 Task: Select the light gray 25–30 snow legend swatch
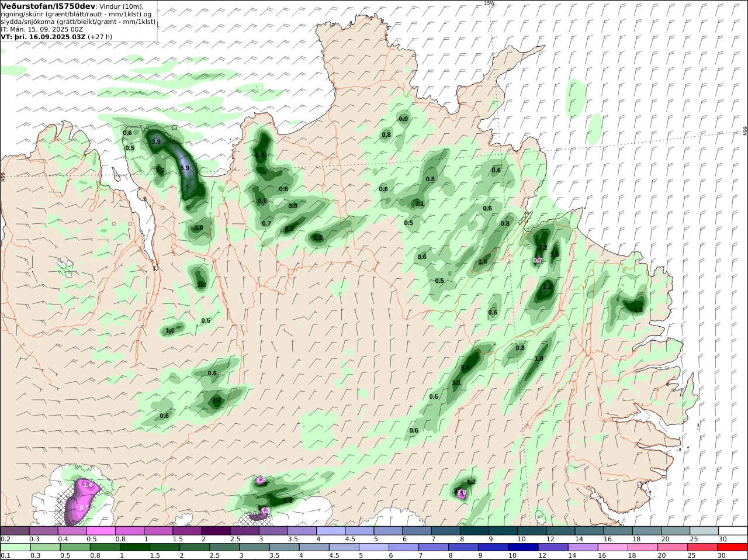point(704,531)
